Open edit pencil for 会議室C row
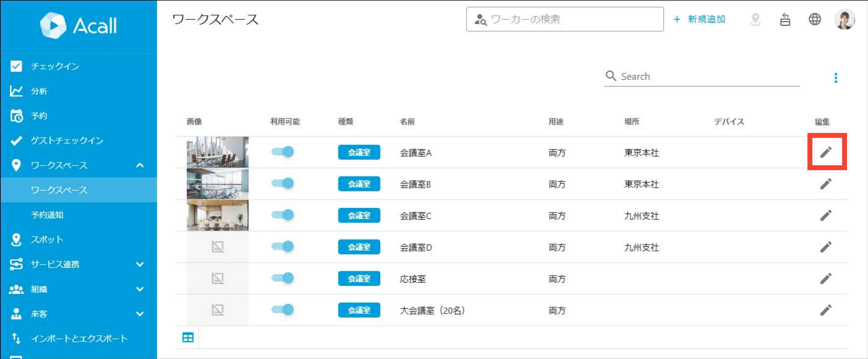Viewport: 868px width, 359px height. coord(826,215)
